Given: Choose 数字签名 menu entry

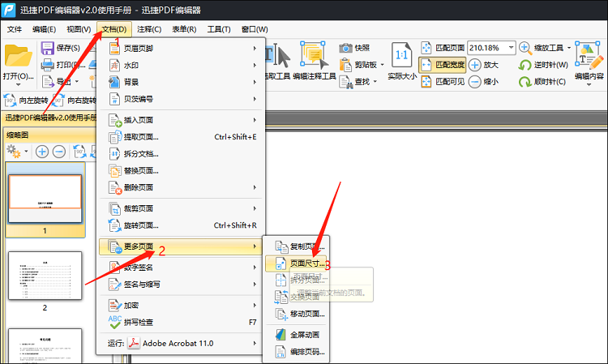Looking at the screenshot, I should tap(181, 268).
